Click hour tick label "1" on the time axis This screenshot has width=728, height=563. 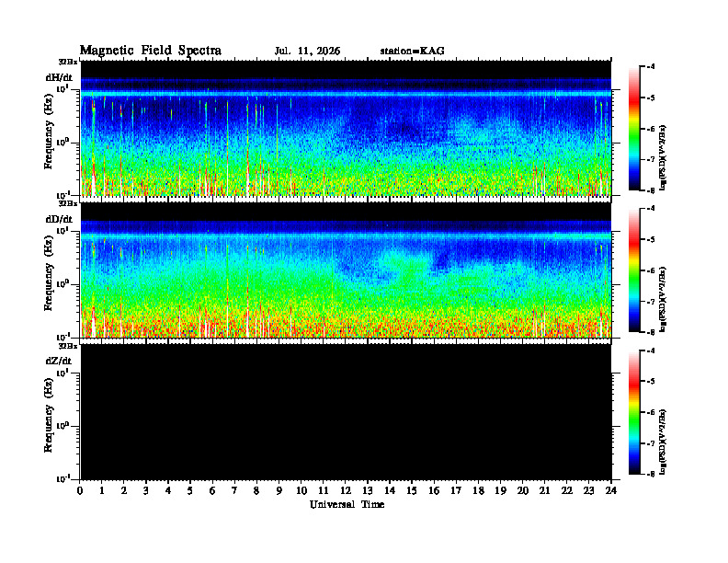pyautogui.click(x=102, y=491)
